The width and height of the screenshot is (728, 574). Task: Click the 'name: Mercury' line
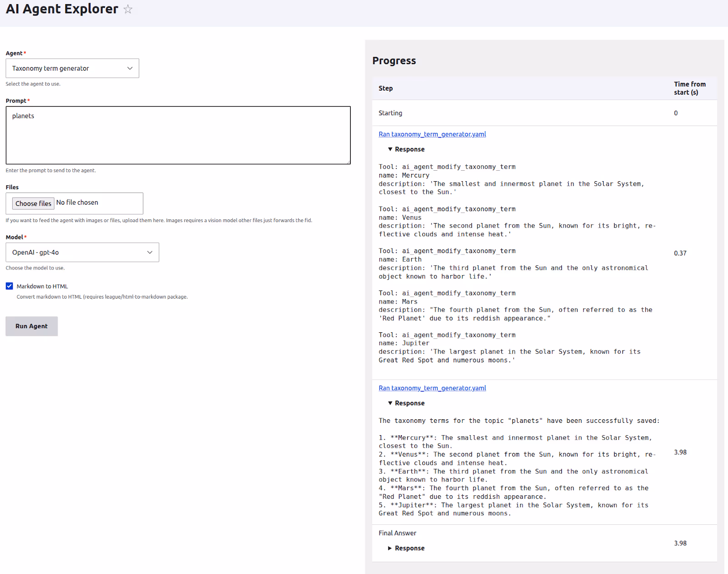tap(404, 175)
